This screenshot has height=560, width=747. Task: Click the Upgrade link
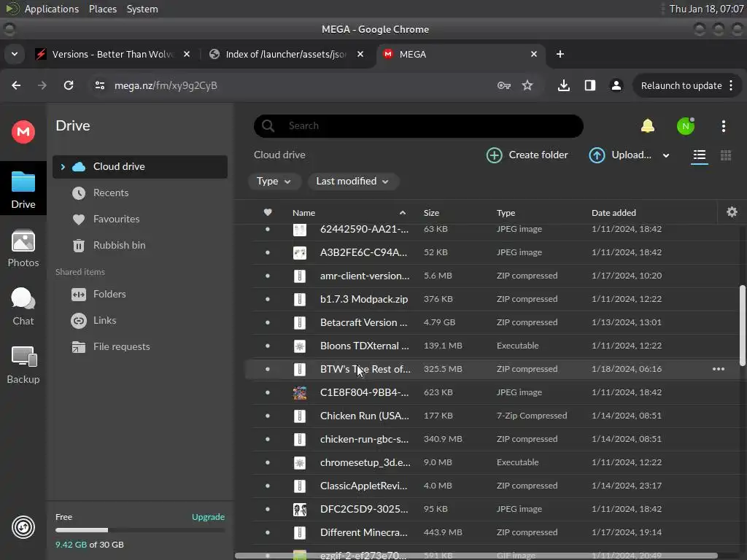tap(208, 517)
